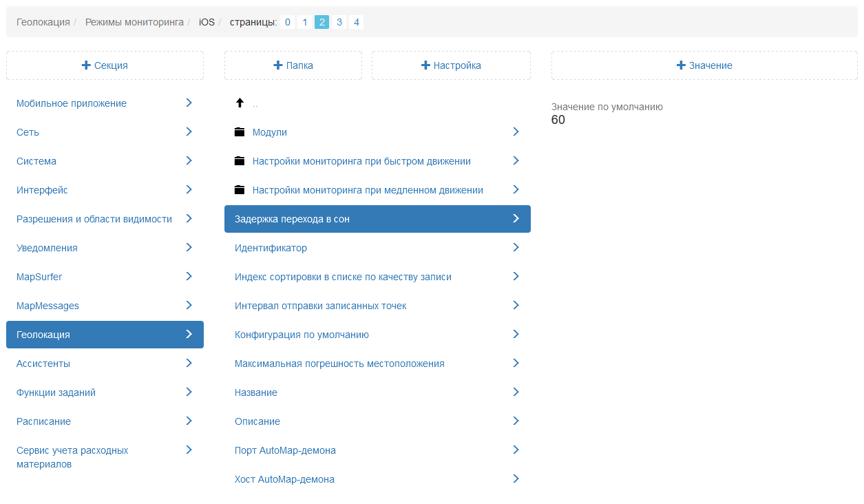
Task: Open the Модули folder
Action: click(x=377, y=132)
